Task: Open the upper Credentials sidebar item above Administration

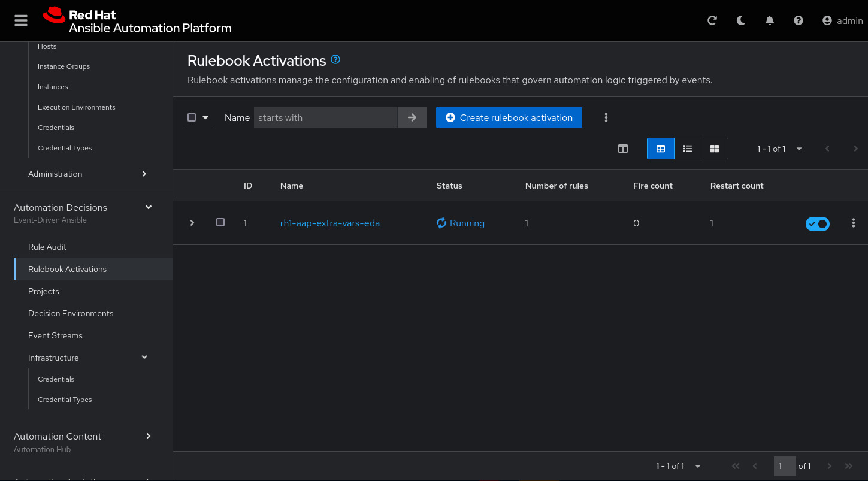Action: (x=56, y=128)
